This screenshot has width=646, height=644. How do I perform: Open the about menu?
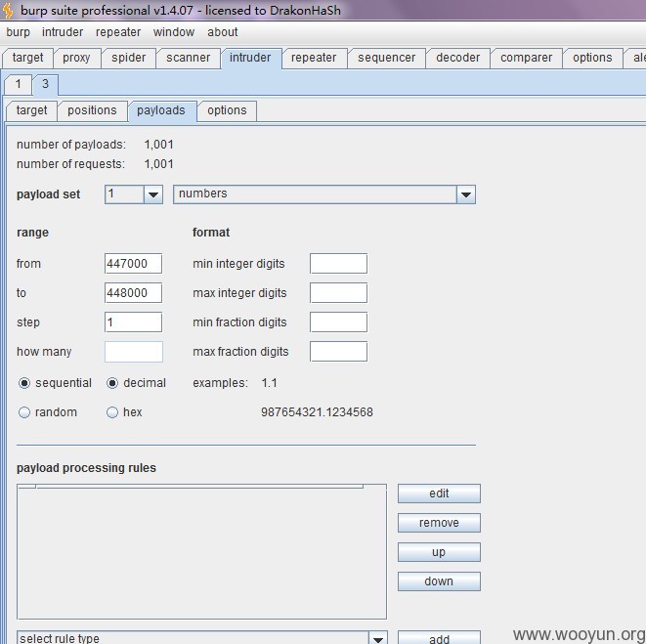point(223,32)
